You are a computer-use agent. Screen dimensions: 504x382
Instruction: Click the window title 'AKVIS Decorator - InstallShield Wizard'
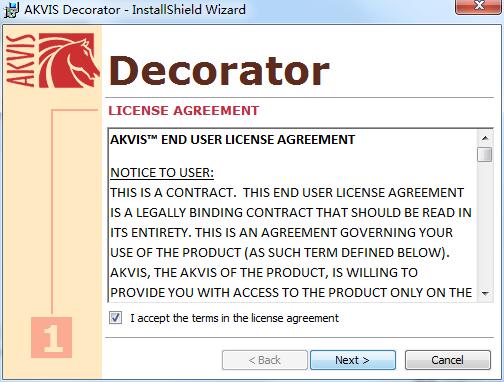[x=135, y=9]
